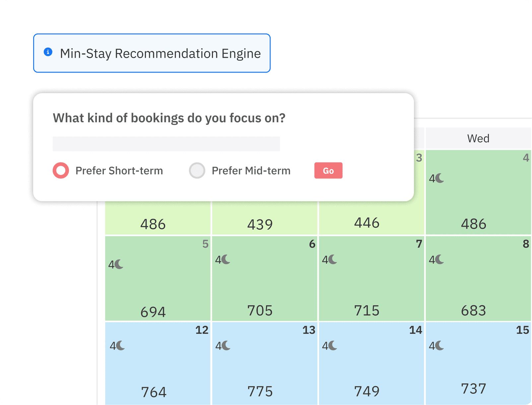The height and width of the screenshot is (405, 532).
Task: Click the Wed column header
Action: [478, 138]
